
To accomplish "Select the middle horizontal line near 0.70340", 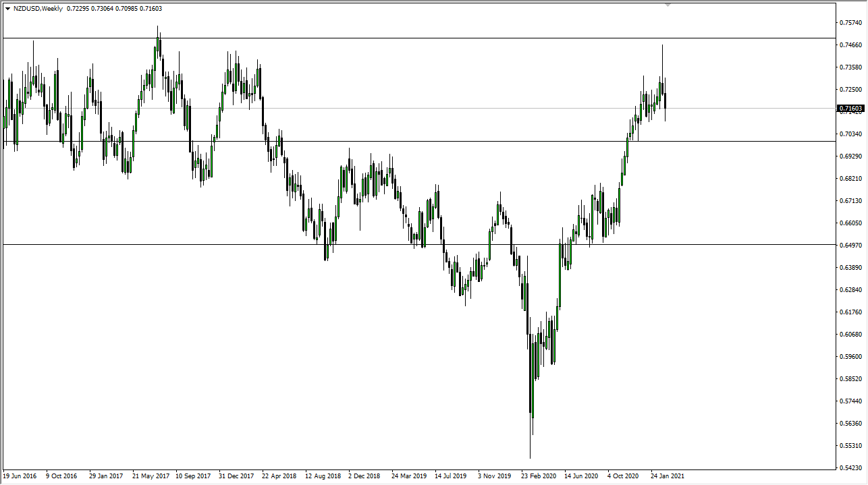I will pos(405,141).
